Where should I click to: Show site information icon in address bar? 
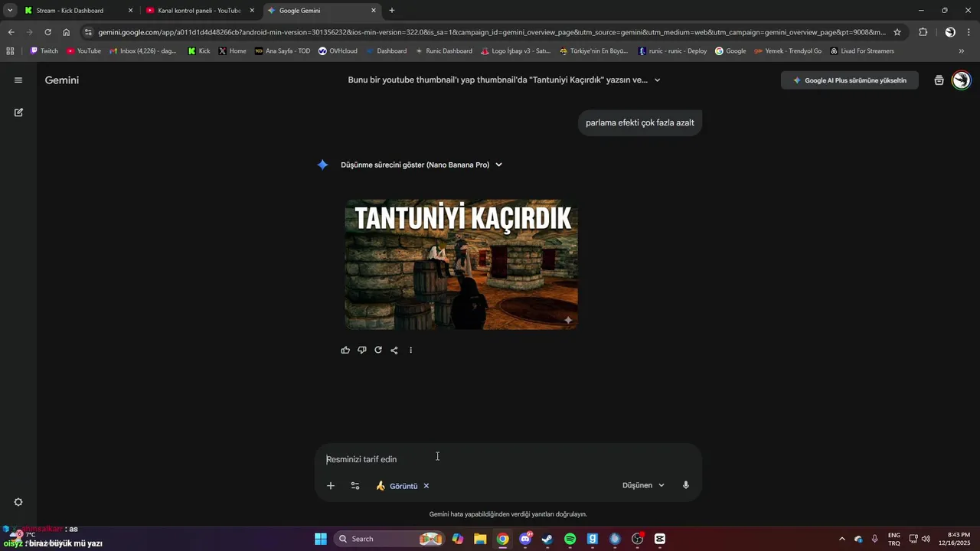click(89, 32)
